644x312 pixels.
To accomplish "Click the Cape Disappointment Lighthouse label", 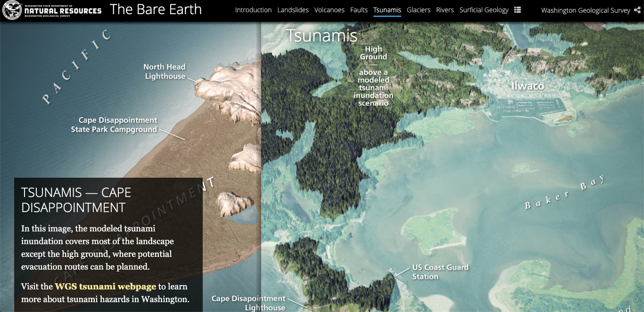I will pyautogui.click(x=248, y=303).
